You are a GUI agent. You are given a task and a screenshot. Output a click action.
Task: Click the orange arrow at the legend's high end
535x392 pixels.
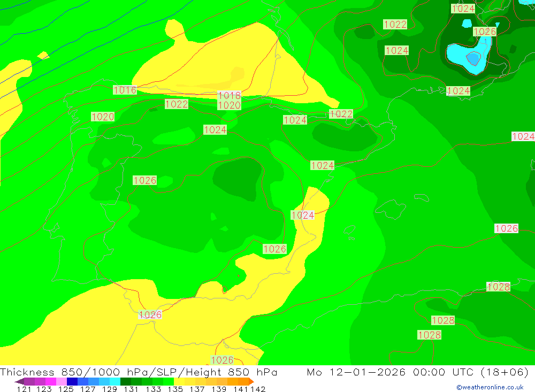pos(251,381)
